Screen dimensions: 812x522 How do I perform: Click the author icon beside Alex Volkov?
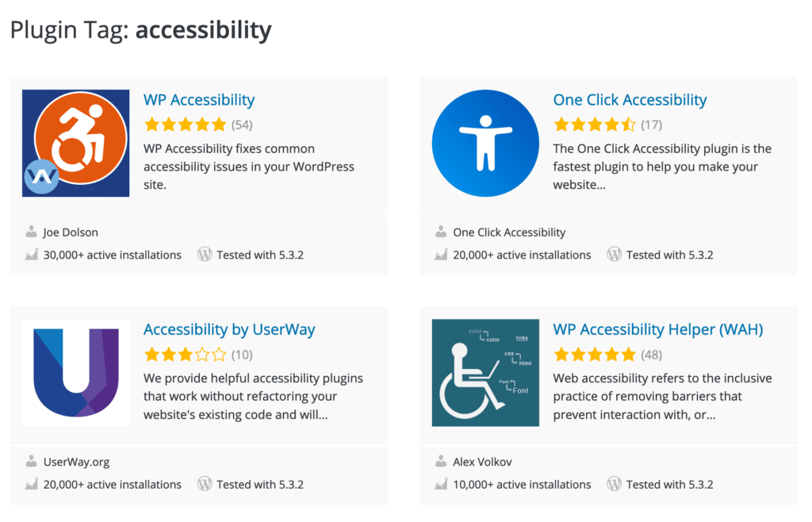pyautogui.click(x=442, y=462)
